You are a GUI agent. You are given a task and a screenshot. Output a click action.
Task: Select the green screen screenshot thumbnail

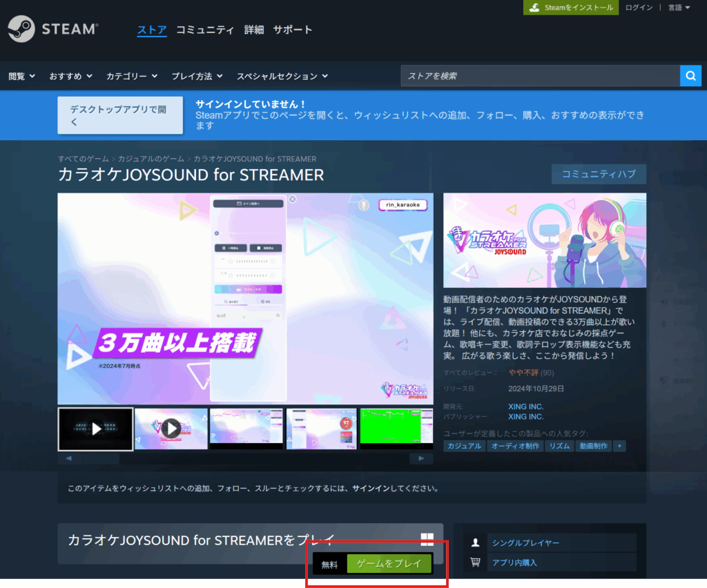click(x=396, y=428)
